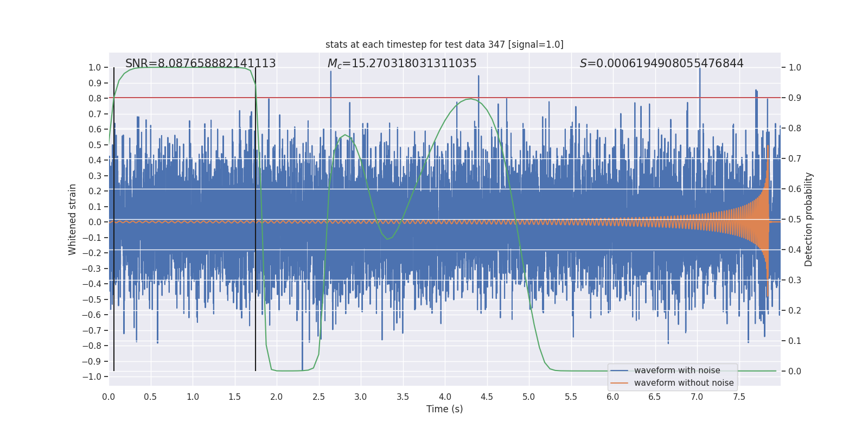
Task: Click the Time axis tick label 3.0
Action: [361, 397]
